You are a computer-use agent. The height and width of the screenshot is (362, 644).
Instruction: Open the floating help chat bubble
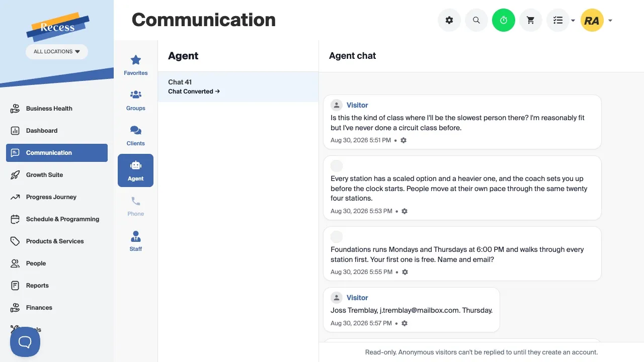pos(25,342)
